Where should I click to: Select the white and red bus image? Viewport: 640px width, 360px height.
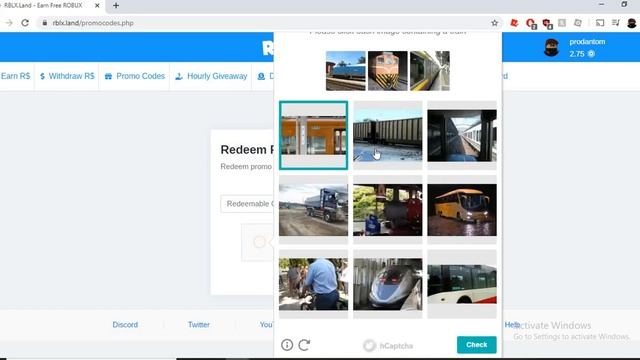pyautogui.click(x=462, y=284)
